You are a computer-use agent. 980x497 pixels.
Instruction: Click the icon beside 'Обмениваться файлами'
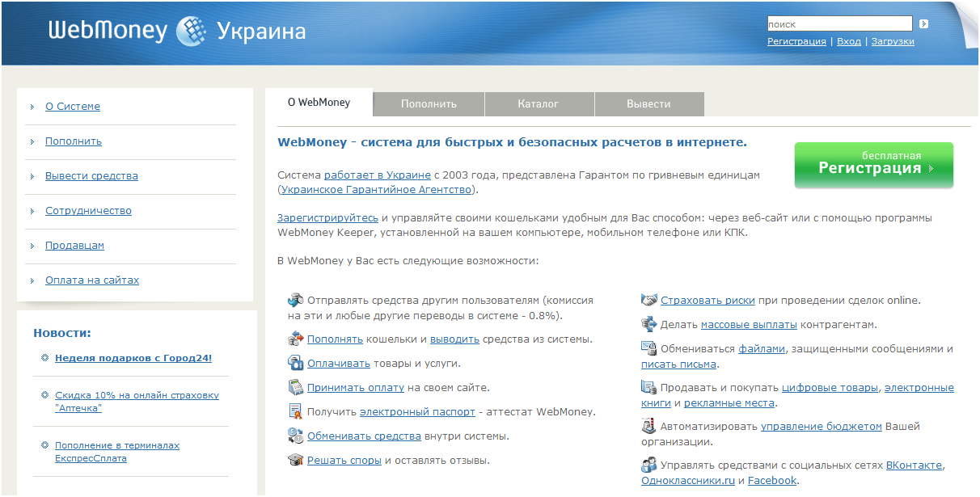point(649,348)
